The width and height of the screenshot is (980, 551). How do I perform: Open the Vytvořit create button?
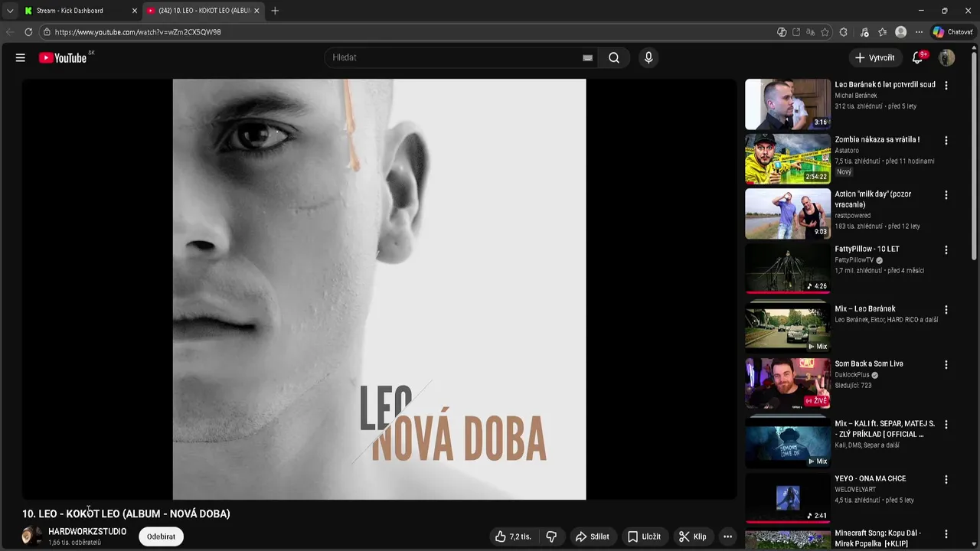[874, 57]
